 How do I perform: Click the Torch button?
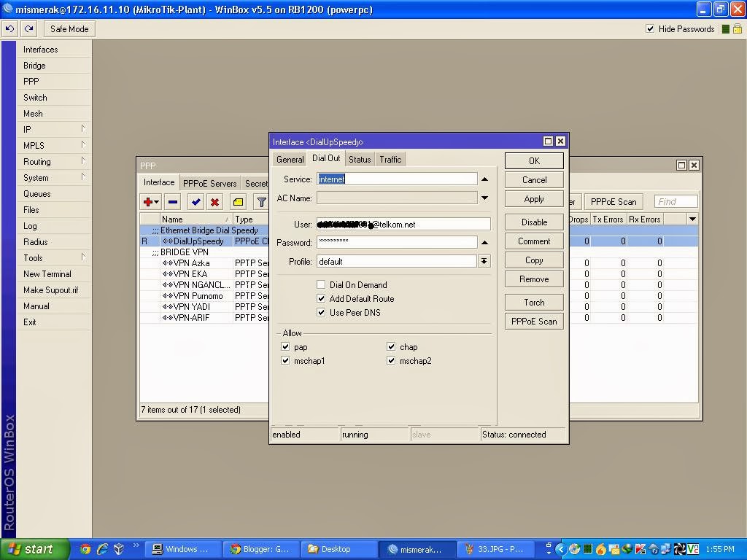click(534, 303)
